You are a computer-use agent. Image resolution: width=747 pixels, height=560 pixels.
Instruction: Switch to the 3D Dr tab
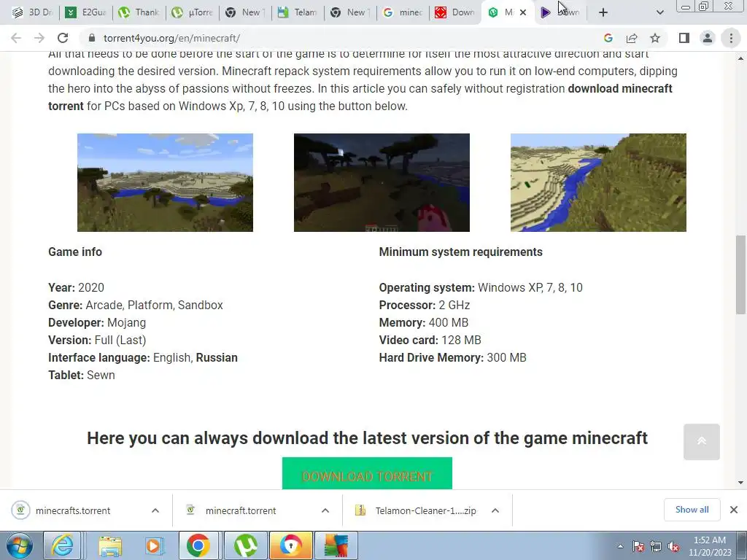tap(32, 12)
